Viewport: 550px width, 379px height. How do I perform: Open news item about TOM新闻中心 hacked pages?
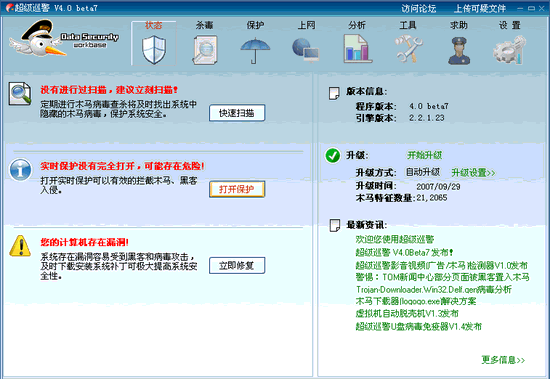click(442, 277)
